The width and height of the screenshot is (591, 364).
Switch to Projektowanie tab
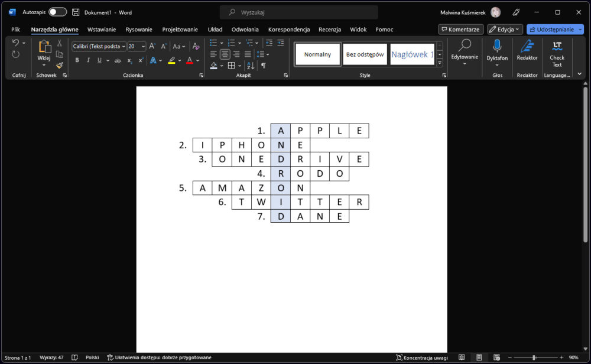pyautogui.click(x=180, y=30)
